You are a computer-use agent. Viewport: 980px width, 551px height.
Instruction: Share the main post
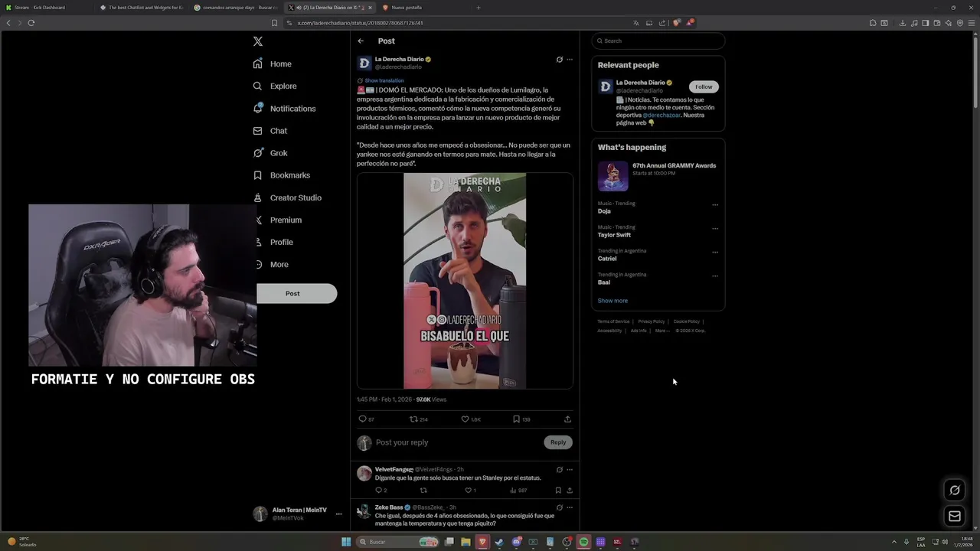click(x=567, y=419)
